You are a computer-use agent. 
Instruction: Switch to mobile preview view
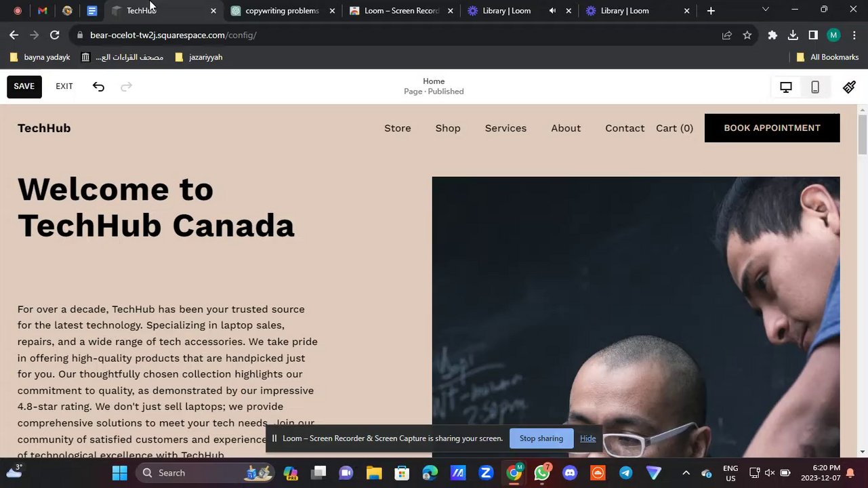click(x=815, y=87)
